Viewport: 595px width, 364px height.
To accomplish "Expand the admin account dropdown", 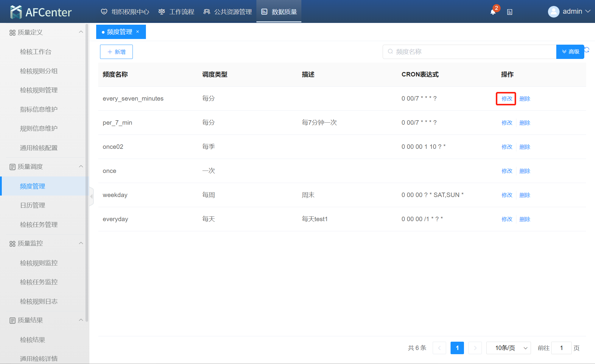I will [x=588, y=11].
